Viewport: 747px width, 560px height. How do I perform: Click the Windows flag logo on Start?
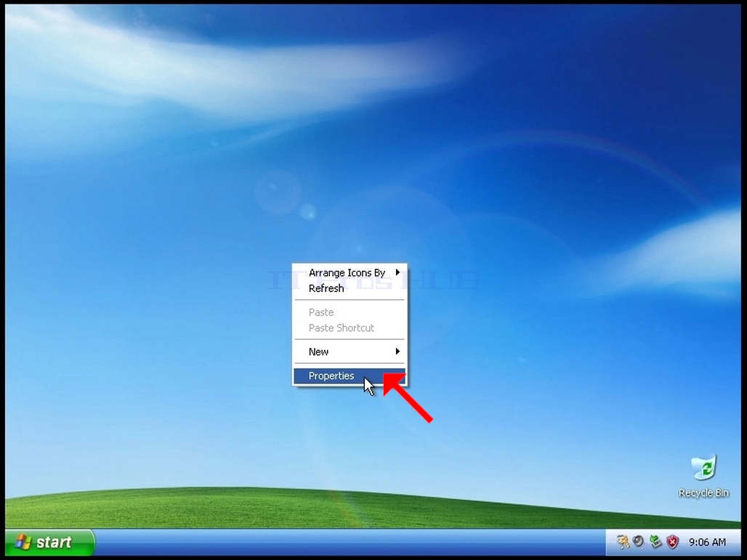(23, 542)
